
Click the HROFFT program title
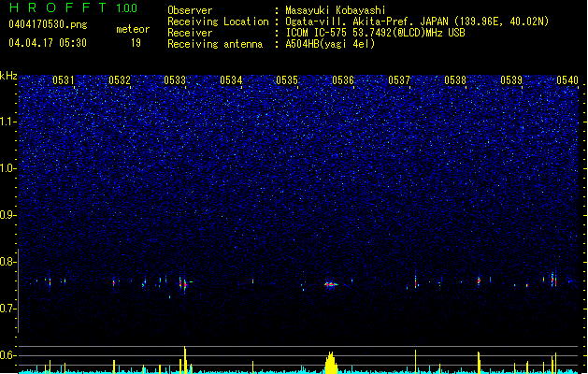click(x=58, y=7)
